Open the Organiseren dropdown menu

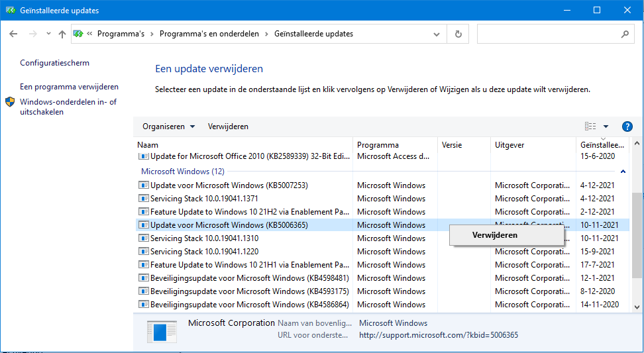coord(168,126)
